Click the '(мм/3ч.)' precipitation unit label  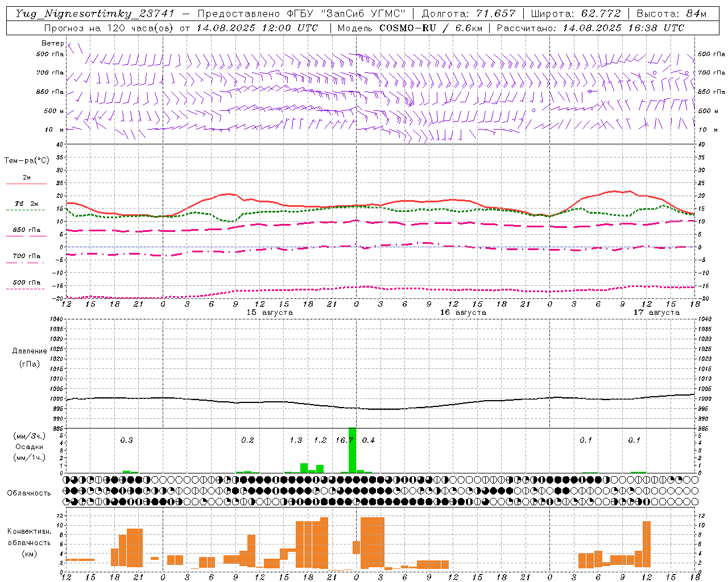pos(29,436)
